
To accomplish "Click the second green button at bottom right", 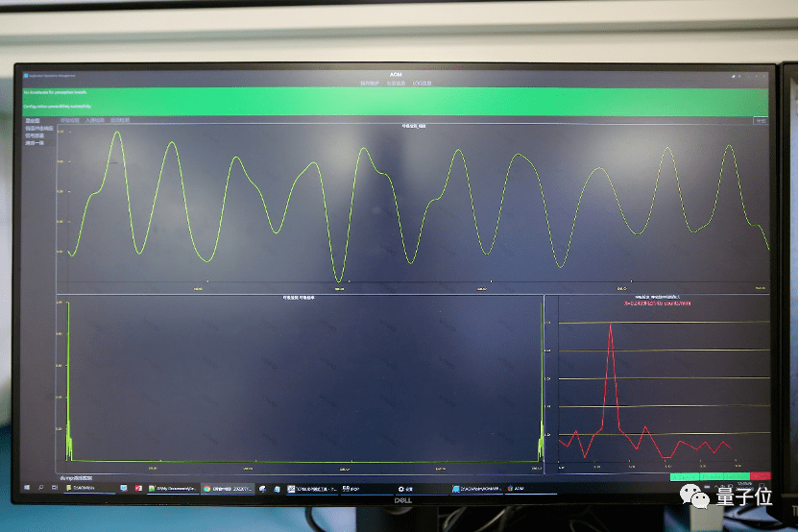I will 711,477.
